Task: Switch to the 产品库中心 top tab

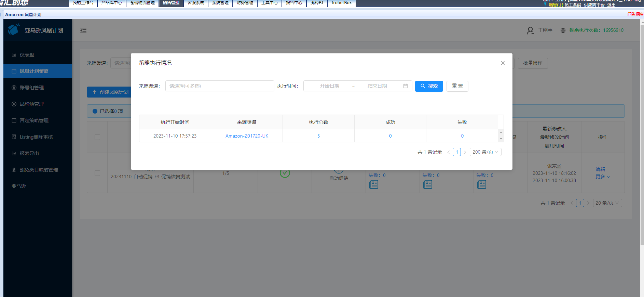Action: [112, 3]
